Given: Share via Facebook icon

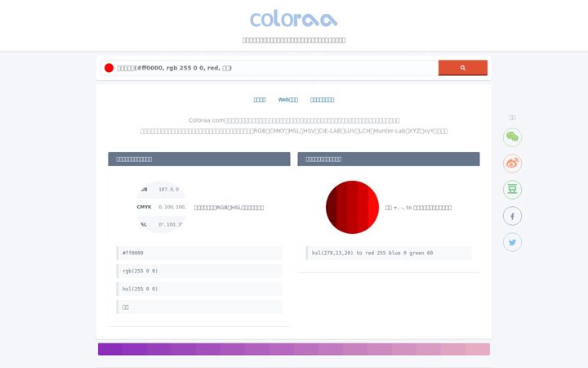Looking at the screenshot, I should click(x=512, y=216).
